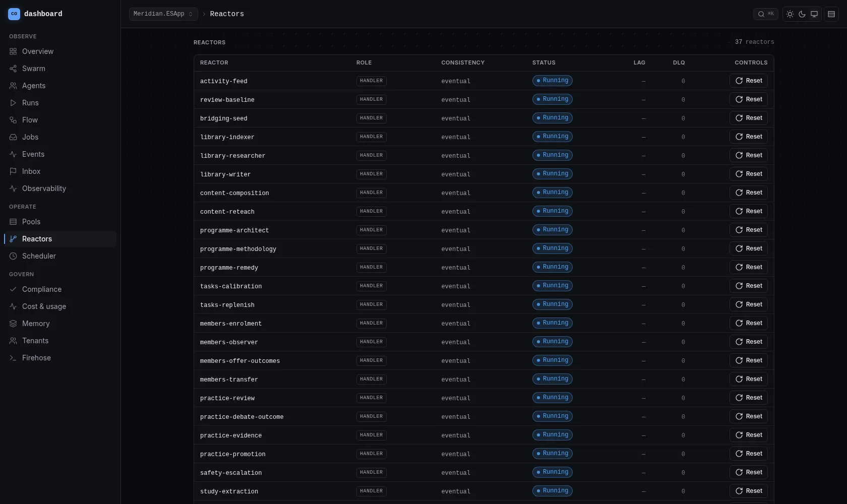
Task: Click the 37 reactors count label
Action: click(x=754, y=42)
